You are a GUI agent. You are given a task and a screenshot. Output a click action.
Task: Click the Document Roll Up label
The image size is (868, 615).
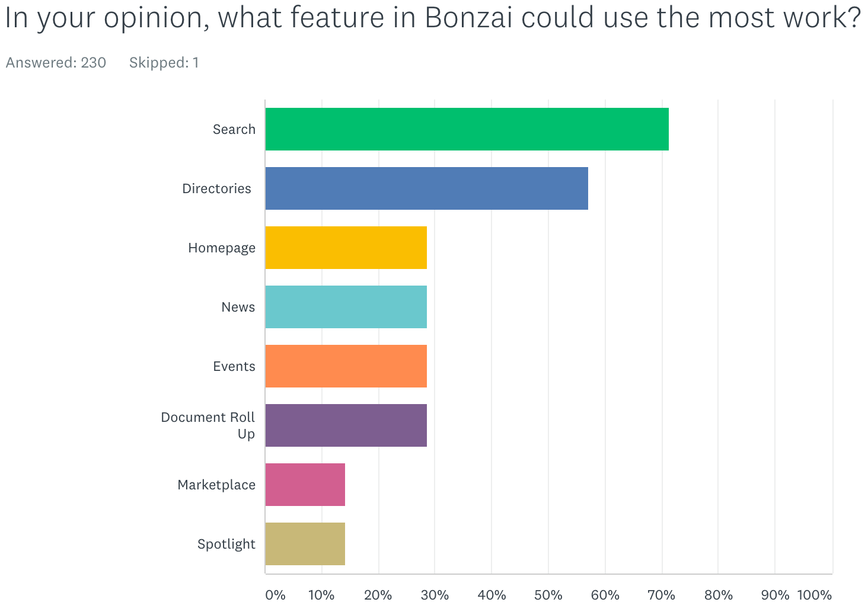[x=208, y=425]
